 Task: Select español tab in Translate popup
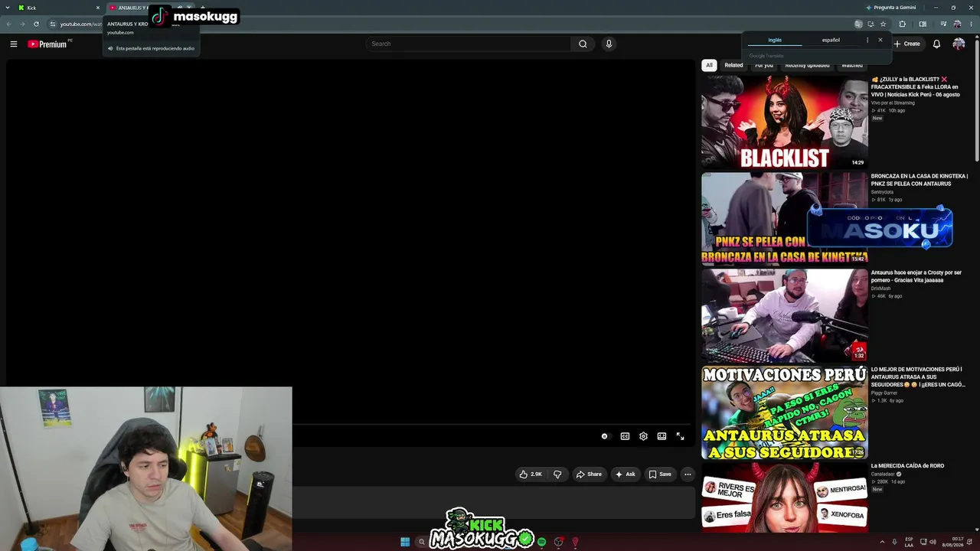tap(831, 40)
